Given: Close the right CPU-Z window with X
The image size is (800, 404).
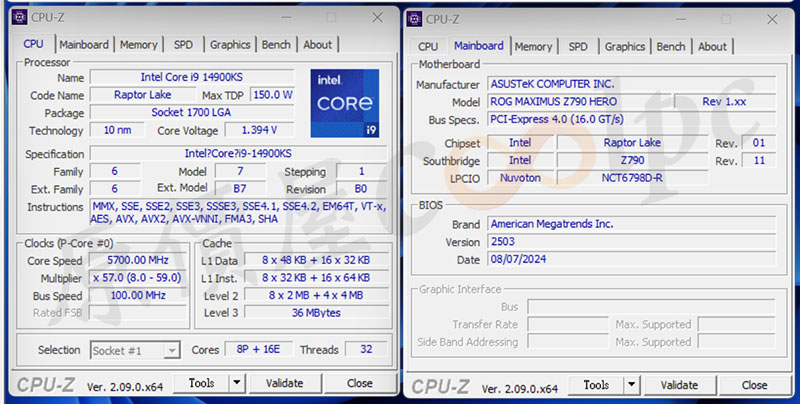Looking at the screenshot, I should coord(772,19).
